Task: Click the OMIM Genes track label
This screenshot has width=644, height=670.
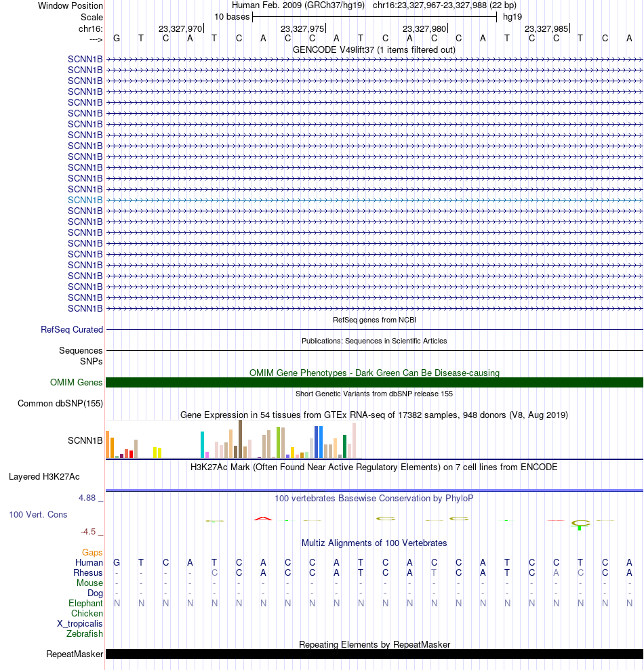Action: click(x=76, y=383)
